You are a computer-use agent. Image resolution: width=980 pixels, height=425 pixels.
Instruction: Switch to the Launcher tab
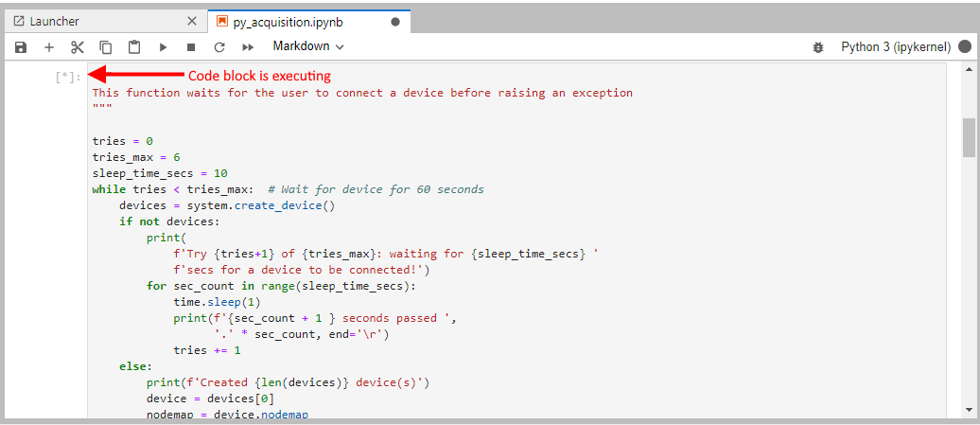[54, 21]
